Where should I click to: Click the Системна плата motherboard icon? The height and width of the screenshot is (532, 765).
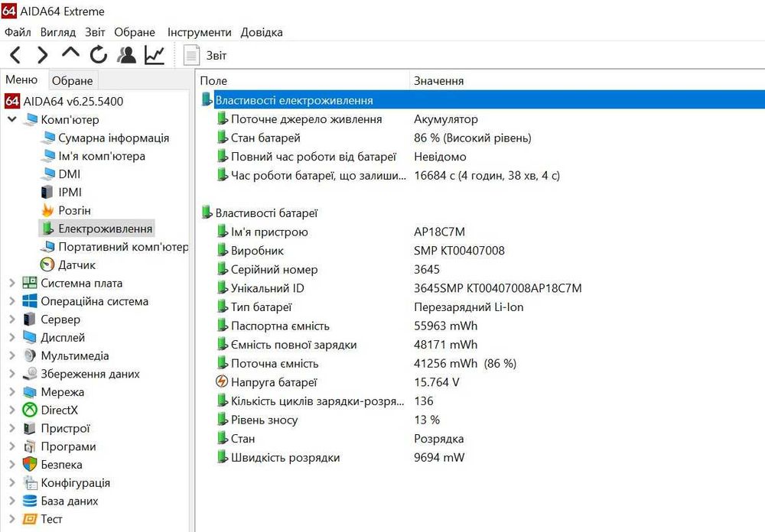30,283
